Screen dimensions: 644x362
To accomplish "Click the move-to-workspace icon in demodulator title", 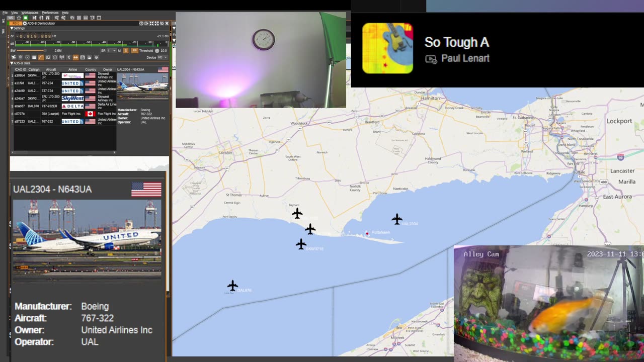I will point(146,24).
